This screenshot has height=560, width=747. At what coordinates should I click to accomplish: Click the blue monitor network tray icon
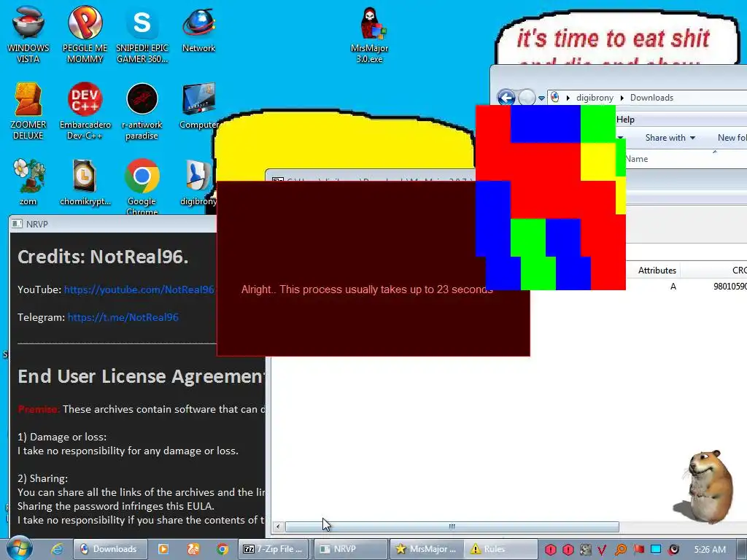(x=656, y=550)
